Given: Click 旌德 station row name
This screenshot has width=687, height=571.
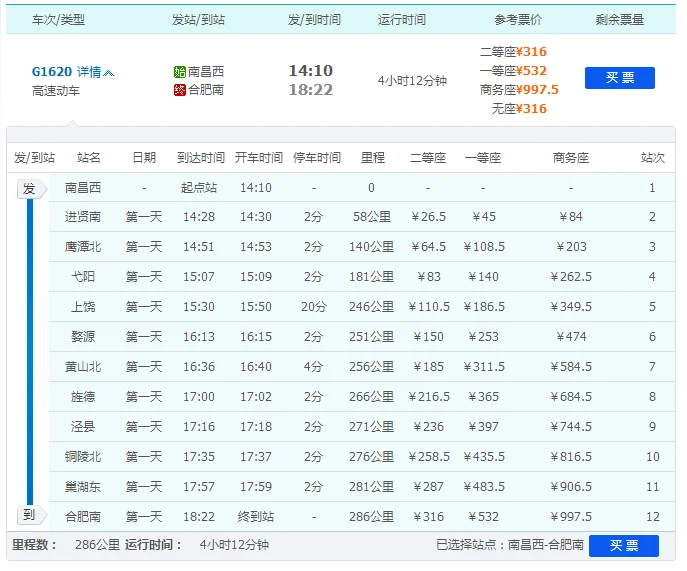Looking at the screenshot, I should (x=83, y=397).
